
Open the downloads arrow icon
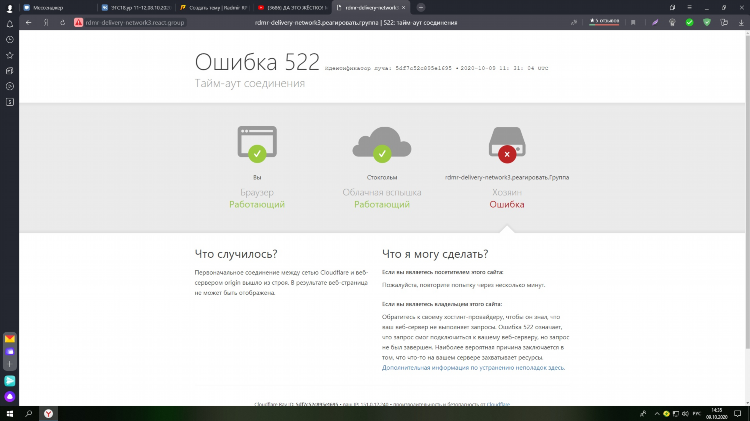(741, 22)
